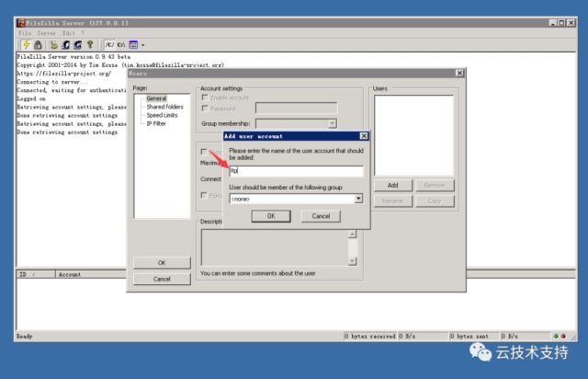Click the 'https://filezilla-project.org/' log line
Screen dimensions: 588x379
click(63, 74)
